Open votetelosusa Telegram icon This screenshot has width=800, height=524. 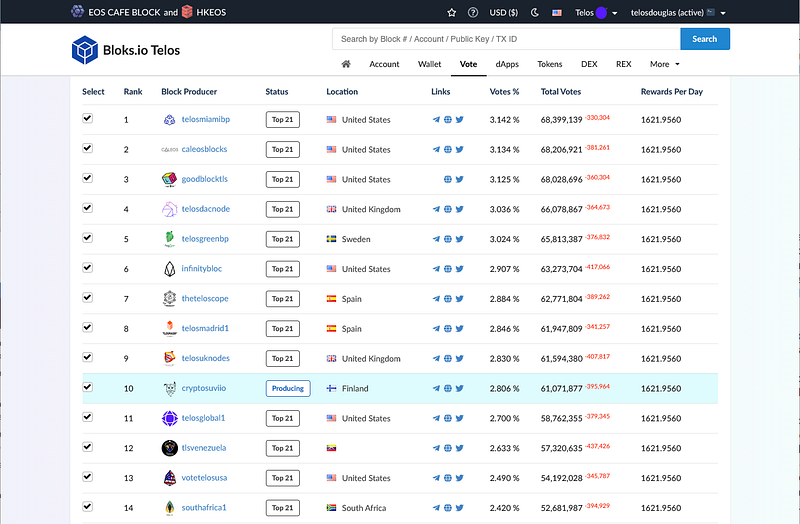(436, 478)
